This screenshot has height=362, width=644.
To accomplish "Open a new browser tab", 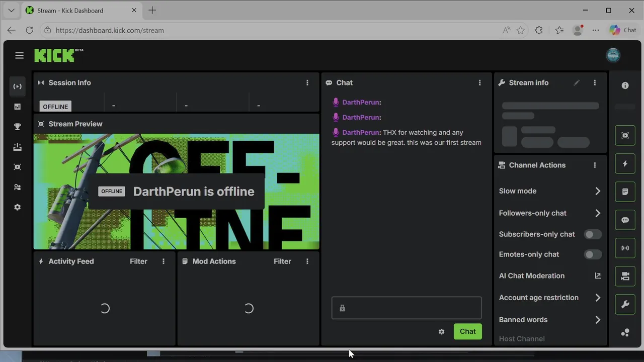I will (152, 10).
